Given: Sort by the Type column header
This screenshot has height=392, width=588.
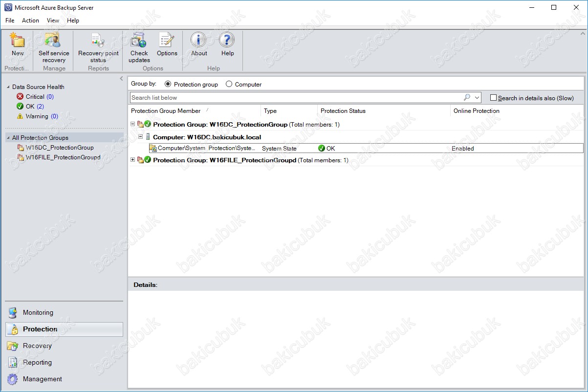Looking at the screenshot, I should click(289, 111).
